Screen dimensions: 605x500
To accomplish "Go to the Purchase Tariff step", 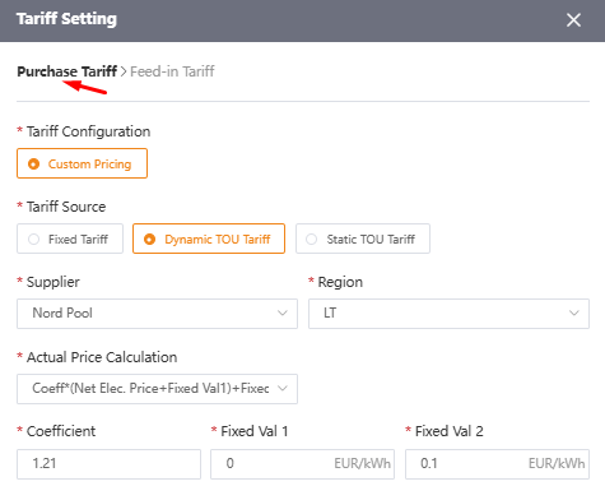I will click(x=67, y=71).
